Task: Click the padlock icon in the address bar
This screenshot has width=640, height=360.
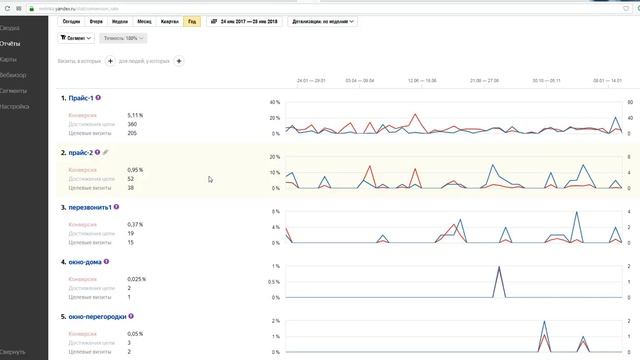Action: click(31, 9)
